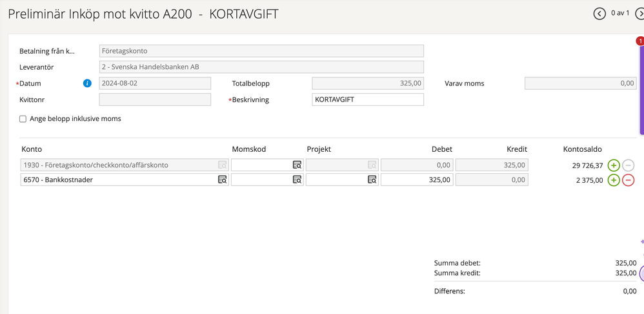Add a row after the 6570 Bankkostnader line
This screenshot has width=644, height=314.
tap(614, 180)
